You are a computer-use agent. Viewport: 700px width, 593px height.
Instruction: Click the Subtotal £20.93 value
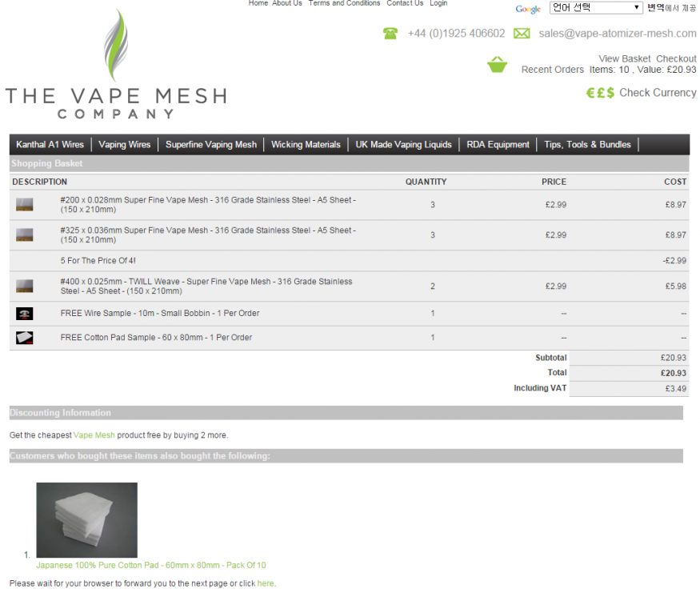674,359
